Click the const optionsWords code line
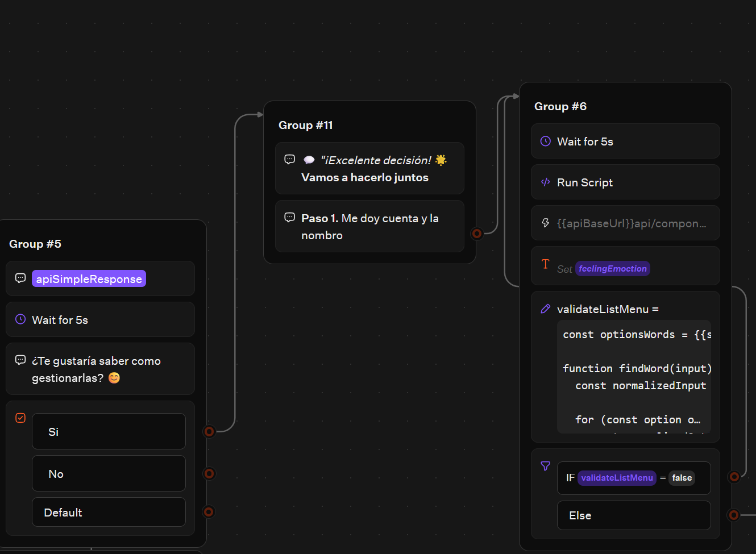Image resolution: width=756 pixels, height=554 pixels. [637, 335]
